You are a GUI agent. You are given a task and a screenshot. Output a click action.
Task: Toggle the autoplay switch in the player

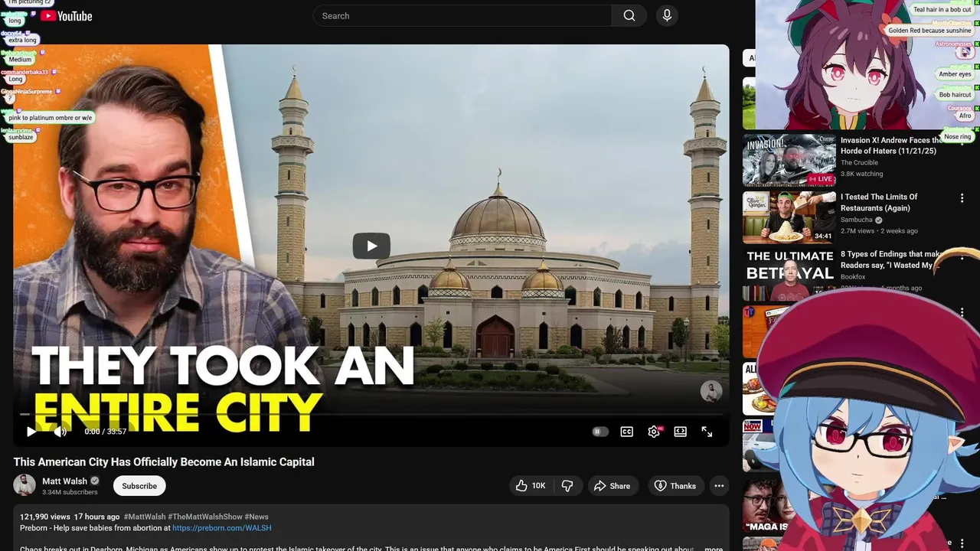click(600, 432)
